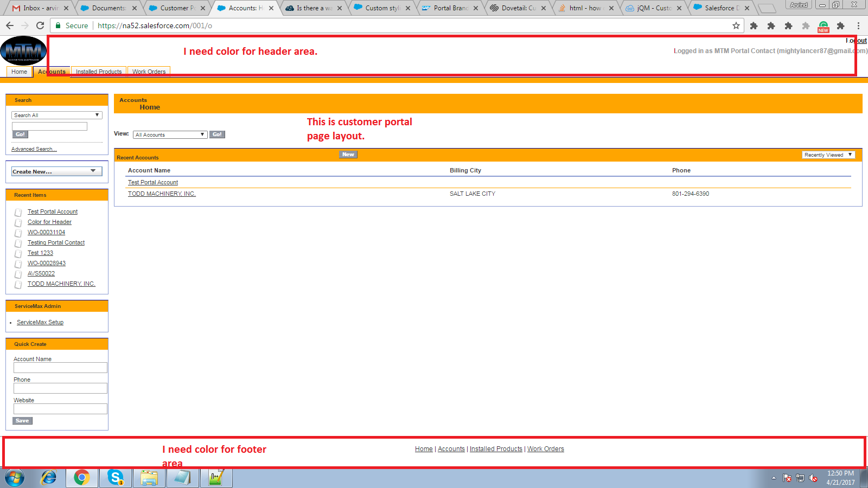Image resolution: width=868 pixels, height=488 pixels.
Task: Open the Create New dropdown
Action: click(x=57, y=171)
